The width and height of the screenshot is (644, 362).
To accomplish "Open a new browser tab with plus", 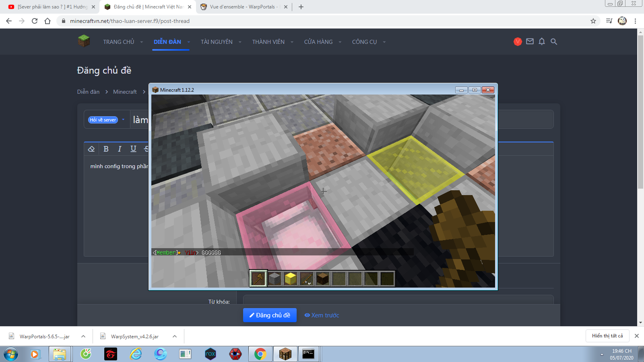I will (301, 7).
